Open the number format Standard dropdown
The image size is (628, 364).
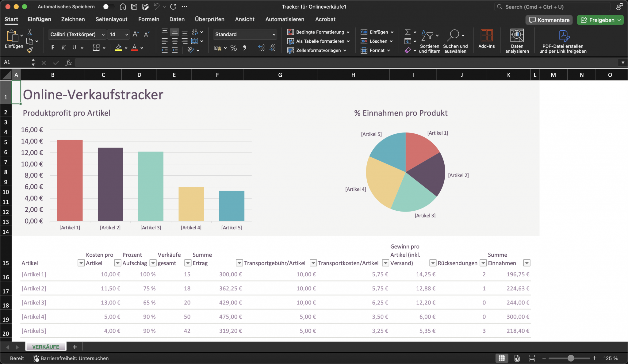274,34
